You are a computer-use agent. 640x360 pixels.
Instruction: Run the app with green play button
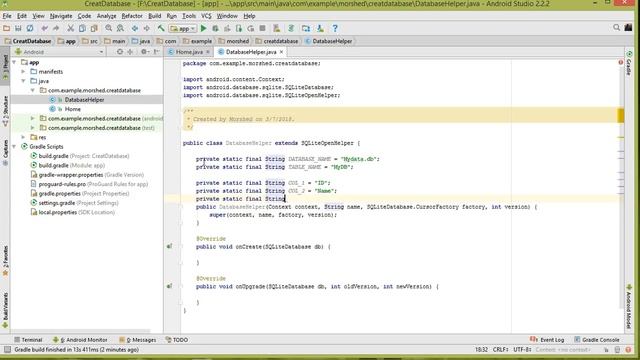pyautogui.click(x=203, y=29)
